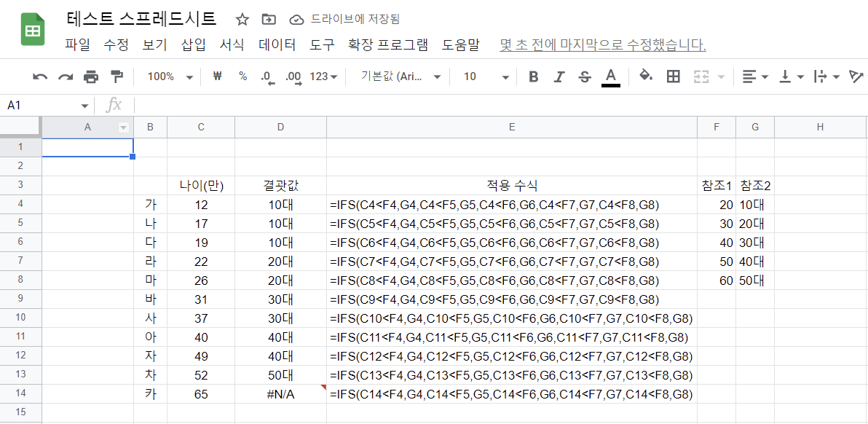This screenshot has height=424, width=868.
Task: Activate the paint format tool
Action: tap(117, 76)
